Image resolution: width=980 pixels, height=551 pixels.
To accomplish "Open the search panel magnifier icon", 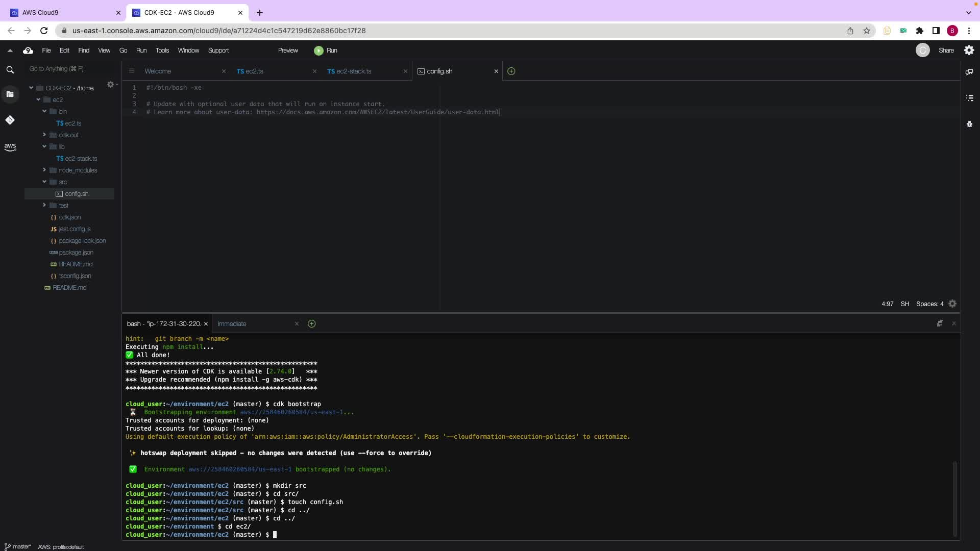I will pyautogui.click(x=10, y=70).
